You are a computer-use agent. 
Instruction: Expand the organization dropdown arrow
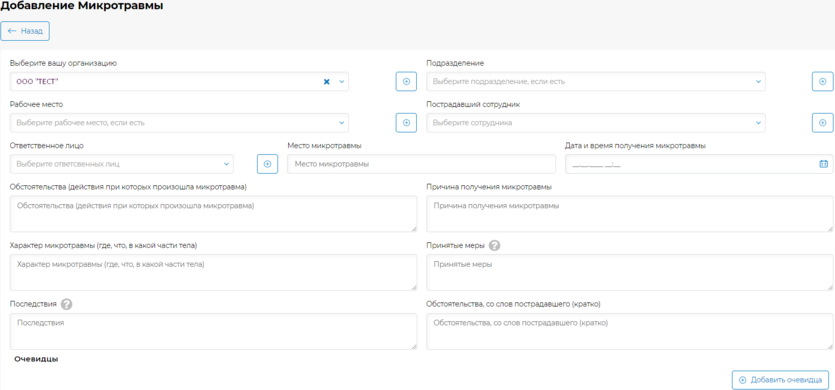coord(342,82)
